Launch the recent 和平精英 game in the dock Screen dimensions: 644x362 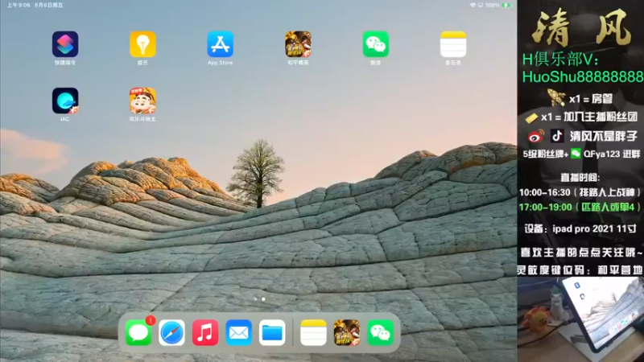(x=347, y=332)
